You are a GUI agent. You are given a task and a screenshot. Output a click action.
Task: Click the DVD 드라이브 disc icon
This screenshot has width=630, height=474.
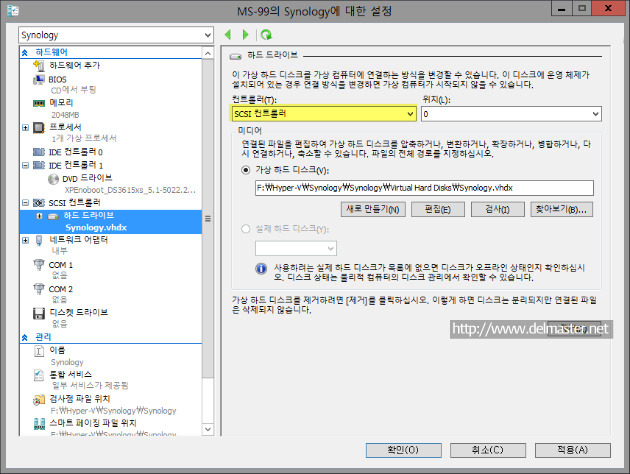[53, 179]
